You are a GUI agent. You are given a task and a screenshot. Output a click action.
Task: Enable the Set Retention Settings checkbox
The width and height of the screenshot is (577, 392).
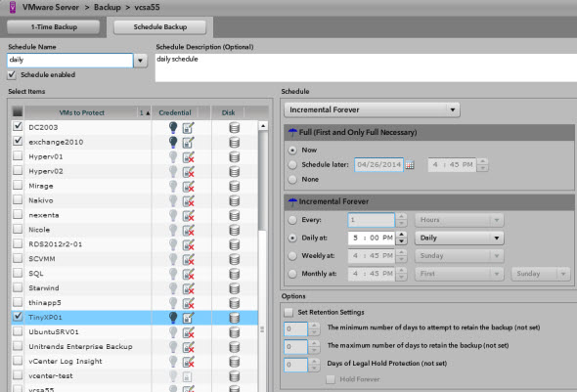tap(288, 312)
